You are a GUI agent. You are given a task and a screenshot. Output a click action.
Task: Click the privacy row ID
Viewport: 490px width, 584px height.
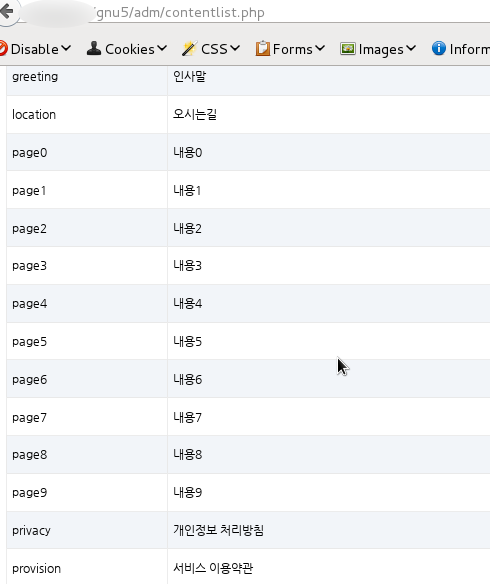[x=31, y=531]
